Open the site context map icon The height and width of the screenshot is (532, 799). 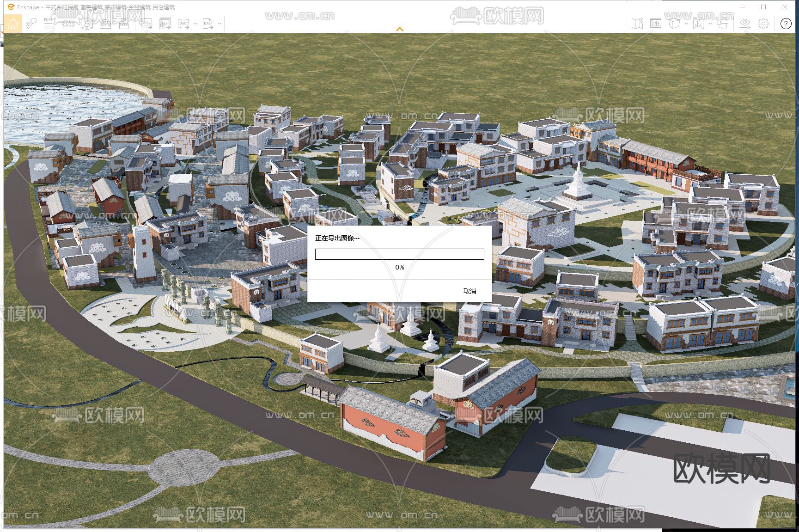click(x=637, y=24)
